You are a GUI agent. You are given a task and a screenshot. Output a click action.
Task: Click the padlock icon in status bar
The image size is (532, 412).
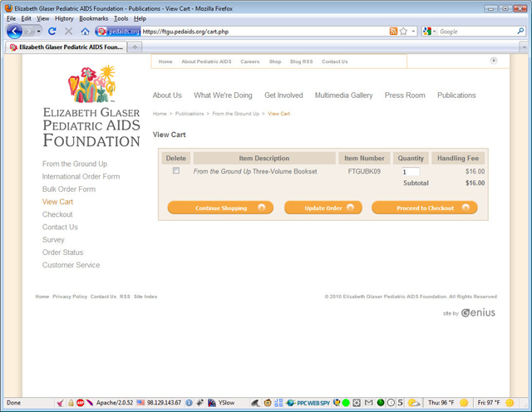[71, 403]
